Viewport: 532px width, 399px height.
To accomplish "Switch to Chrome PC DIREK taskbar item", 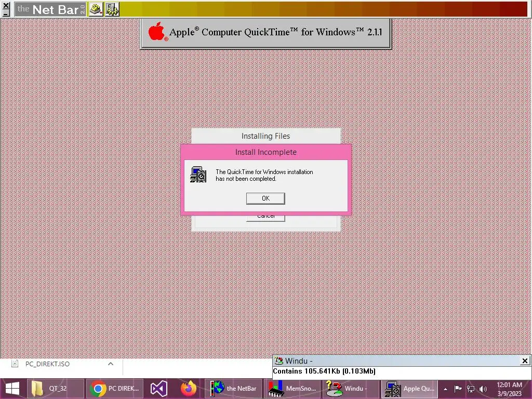I will (x=115, y=389).
